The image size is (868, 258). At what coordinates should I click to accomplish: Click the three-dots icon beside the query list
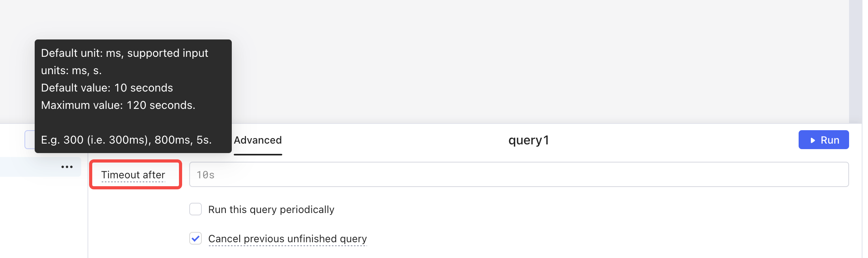pyautogui.click(x=67, y=166)
